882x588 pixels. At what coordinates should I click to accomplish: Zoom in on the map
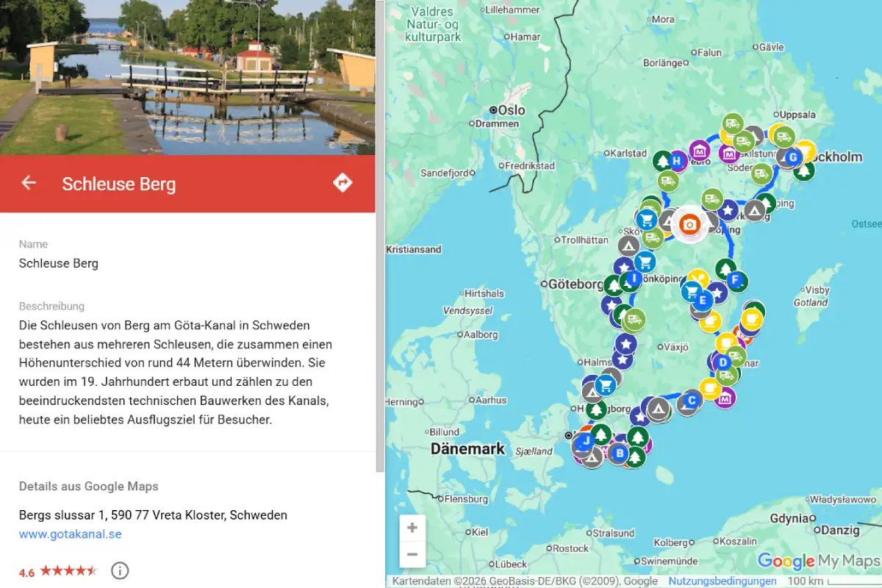tap(412, 528)
